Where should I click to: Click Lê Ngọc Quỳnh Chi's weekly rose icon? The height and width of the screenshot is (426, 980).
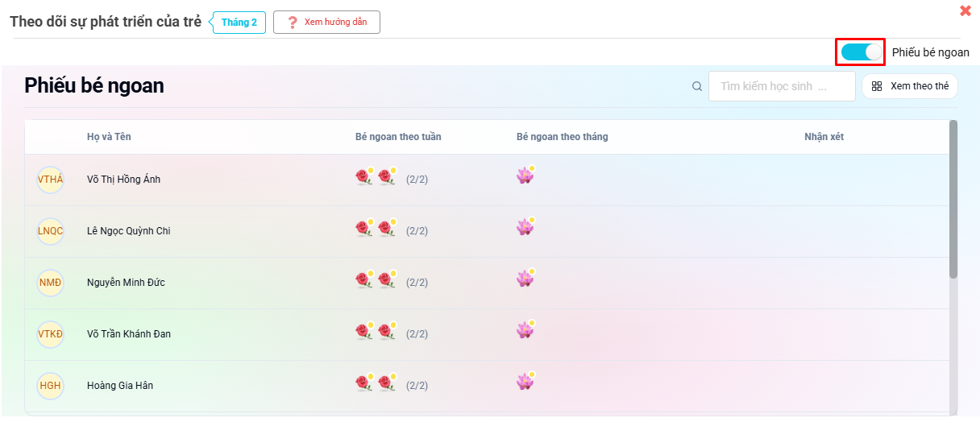(x=364, y=230)
